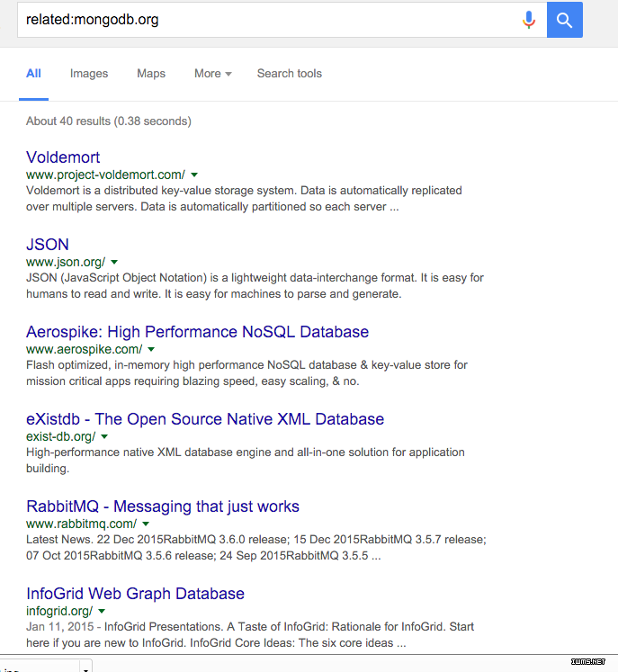Click the JSON JavaScript Object Notation snippet
This screenshot has height=672, width=618.
coord(255,286)
